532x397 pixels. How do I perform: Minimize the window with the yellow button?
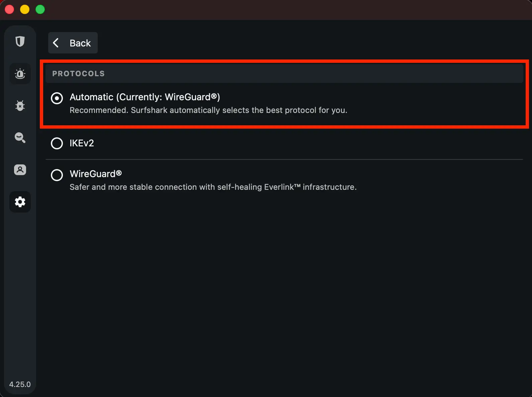[25, 9]
